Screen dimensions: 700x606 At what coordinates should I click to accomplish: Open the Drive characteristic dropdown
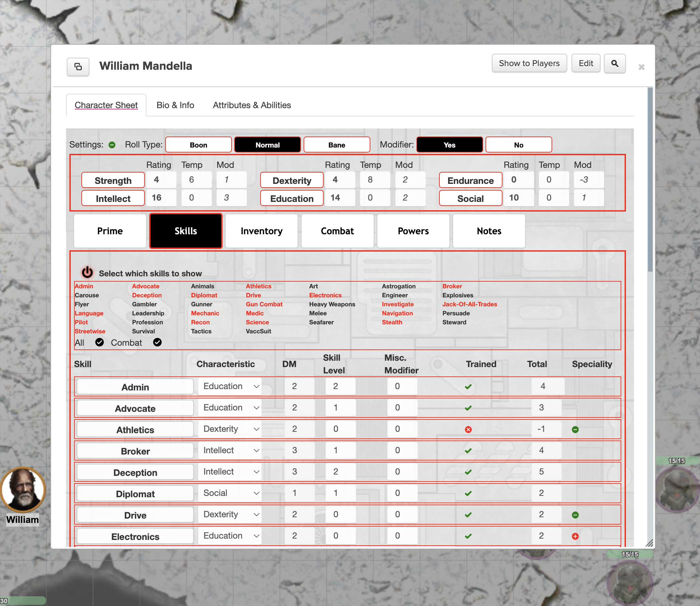click(x=230, y=514)
